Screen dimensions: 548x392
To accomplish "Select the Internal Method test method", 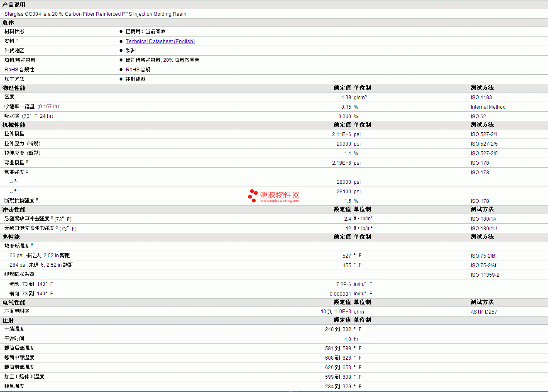I will point(488,107).
